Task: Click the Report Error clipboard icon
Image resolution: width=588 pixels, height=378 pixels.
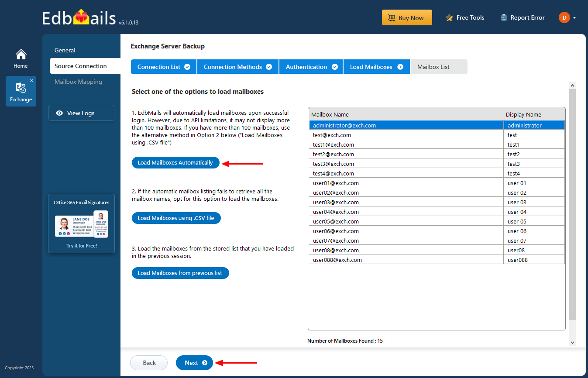Action: coord(504,18)
